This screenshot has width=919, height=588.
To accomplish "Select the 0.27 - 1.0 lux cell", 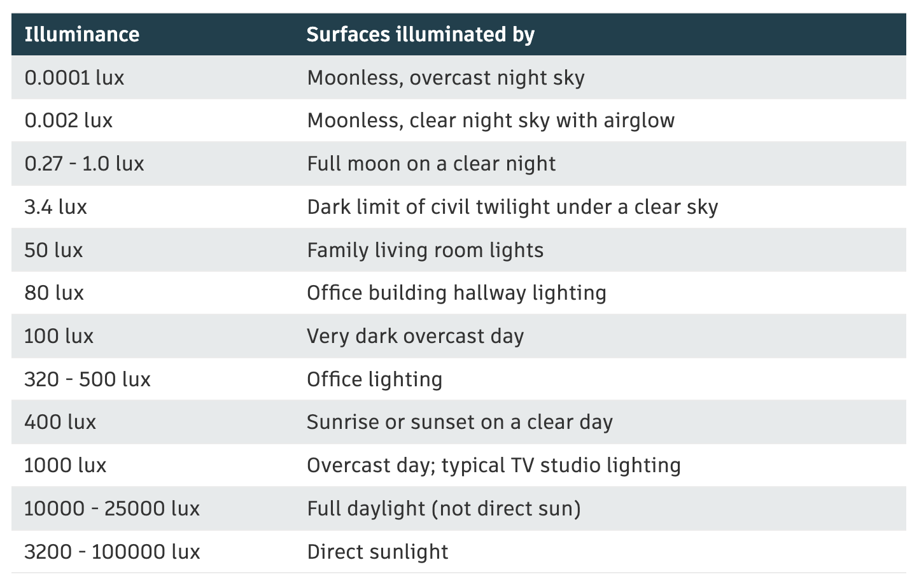I will click(84, 164).
